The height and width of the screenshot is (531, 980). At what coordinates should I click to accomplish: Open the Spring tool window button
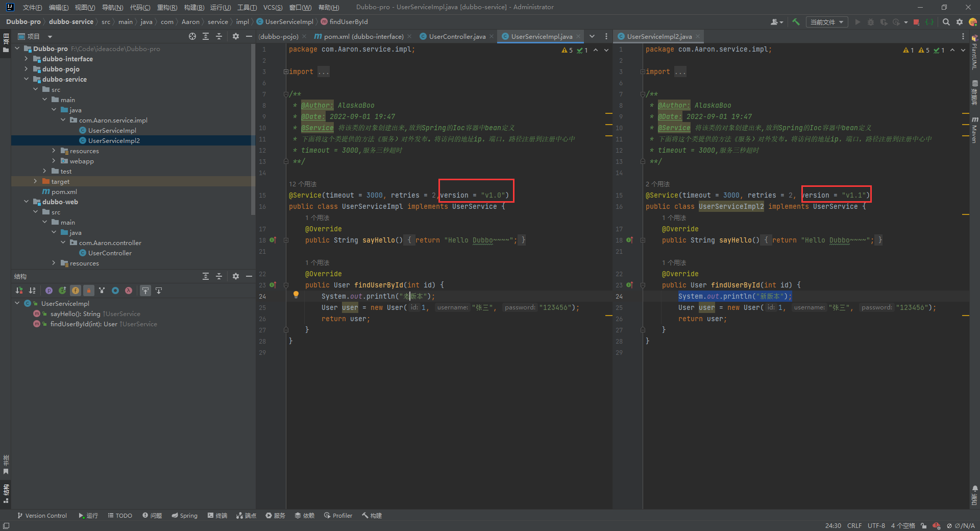tap(184, 516)
